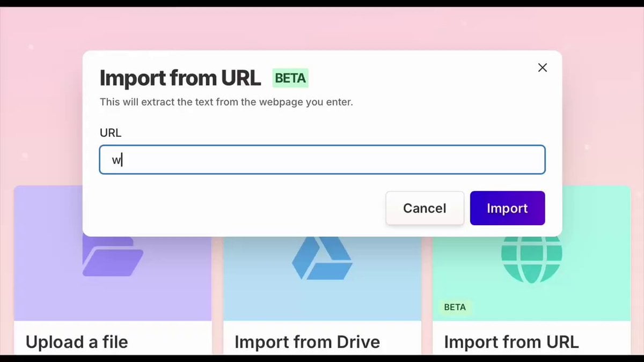
Task: Click the 'Import from URL' dialog heading
Action: point(180,78)
